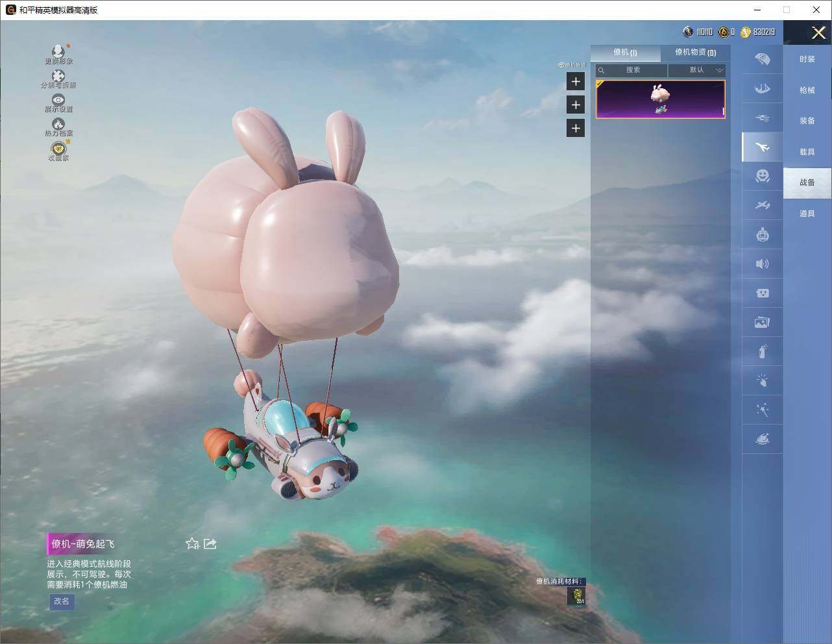
Task: Select the parachute category icon in the sidebar
Action: point(763,59)
